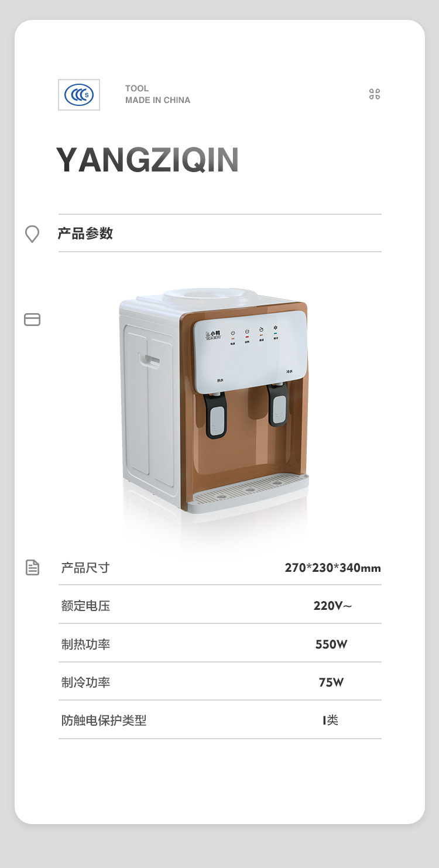Click the power indicator icon on dispenser
Image resolution: width=439 pixels, height=868 pixels.
pos(233,332)
